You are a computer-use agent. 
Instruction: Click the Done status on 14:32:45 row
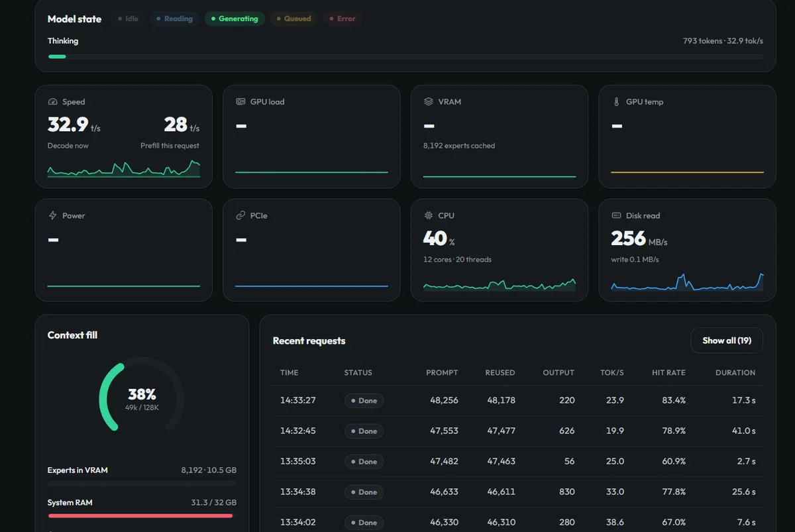(x=364, y=431)
